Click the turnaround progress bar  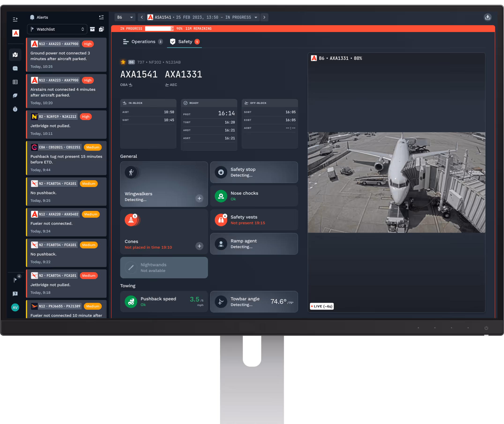pyautogui.click(x=159, y=29)
